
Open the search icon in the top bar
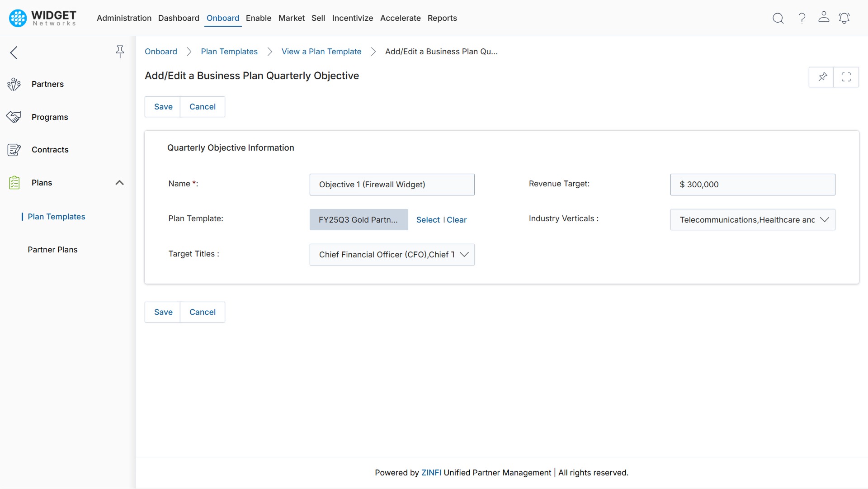coord(778,18)
